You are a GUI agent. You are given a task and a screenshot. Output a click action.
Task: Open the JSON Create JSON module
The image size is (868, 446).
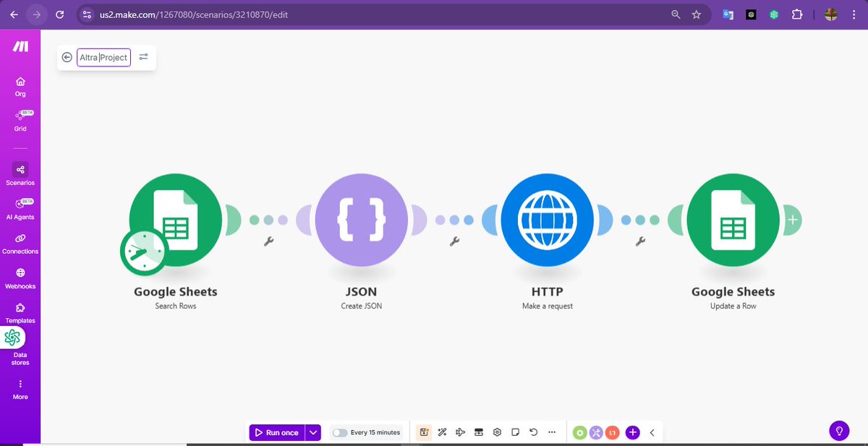[362, 220]
